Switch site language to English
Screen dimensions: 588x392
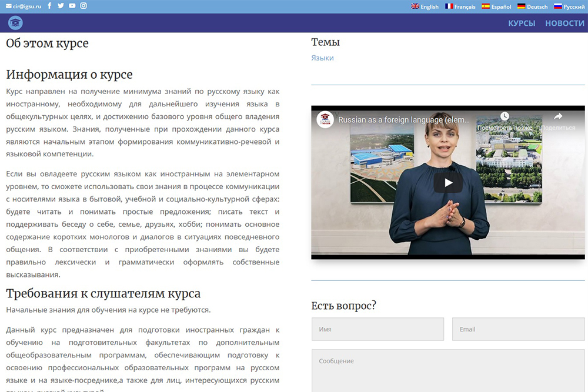[425, 6]
